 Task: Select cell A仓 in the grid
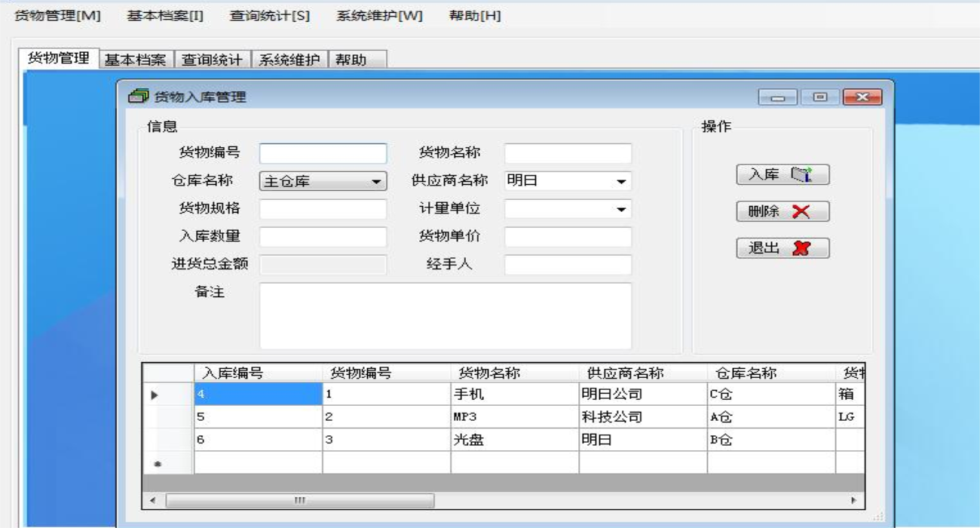(x=771, y=417)
